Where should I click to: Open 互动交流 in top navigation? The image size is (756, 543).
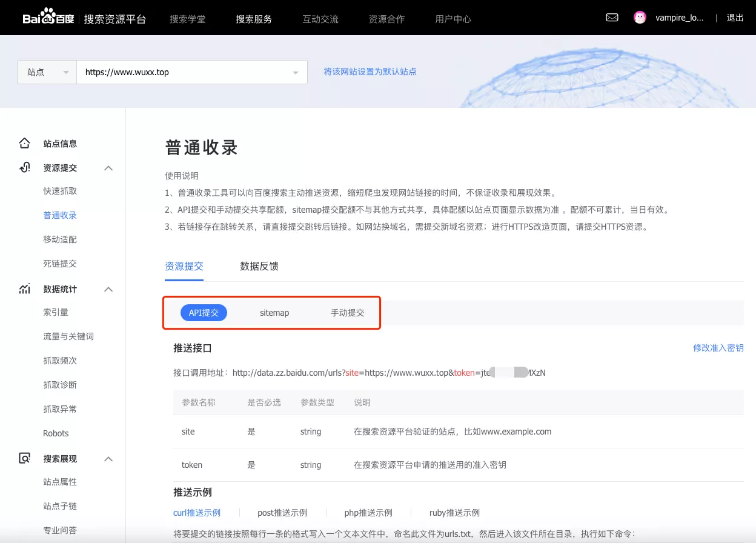(320, 19)
